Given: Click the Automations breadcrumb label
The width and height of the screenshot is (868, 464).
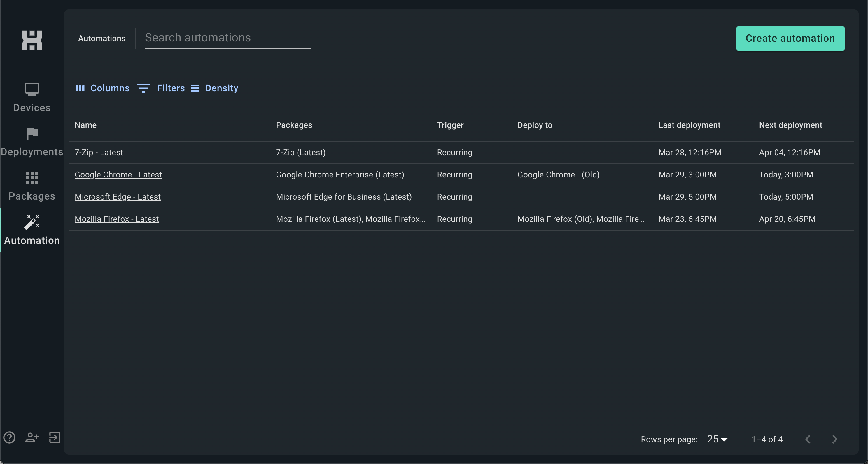Looking at the screenshot, I should pyautogui.click(x=102, y=39).
